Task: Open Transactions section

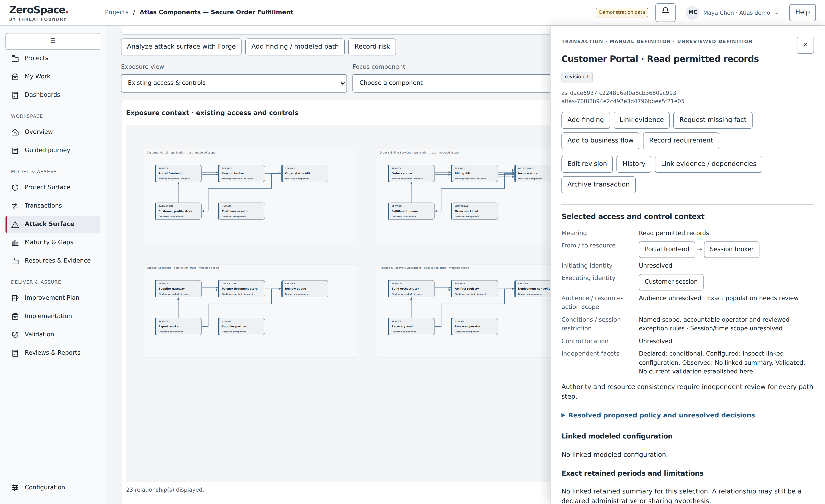Action: tap(53, 206)
